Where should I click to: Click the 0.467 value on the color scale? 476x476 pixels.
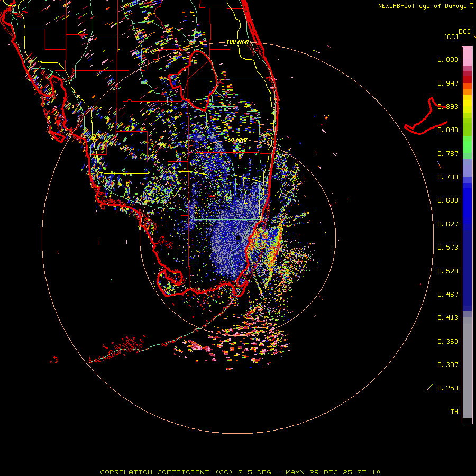pos(448,295)
